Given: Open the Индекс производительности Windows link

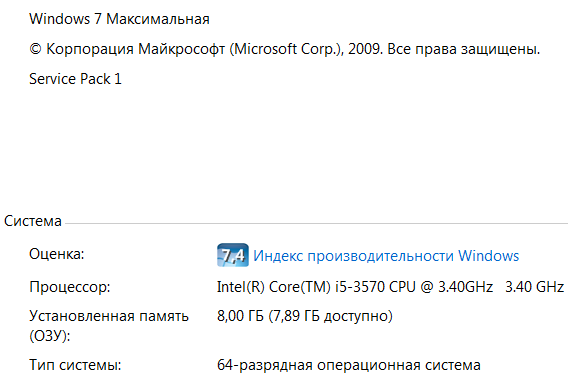Looking at the screenshot, I should click(x=386, y=256).
